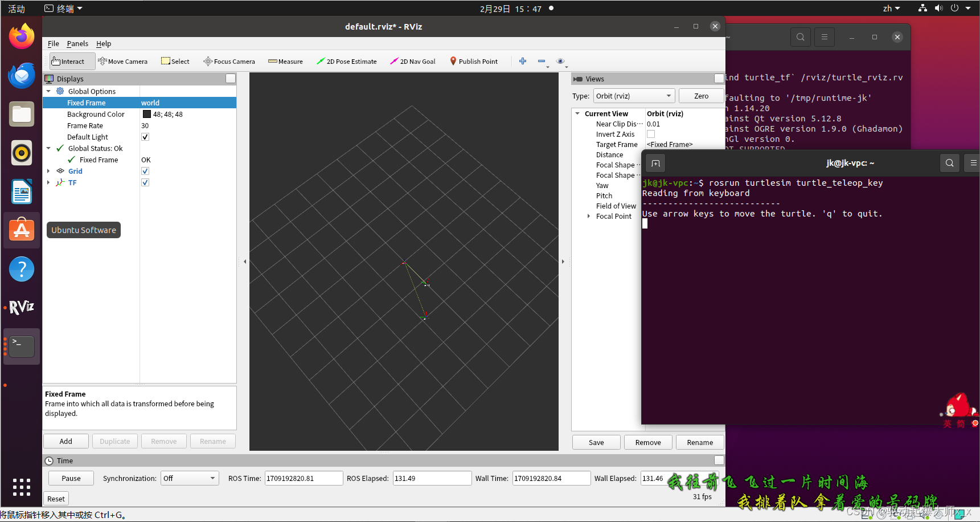Click the plus icon to add a tool
Viewport: 980px width, 522px height.
click(x=523, y=61)
